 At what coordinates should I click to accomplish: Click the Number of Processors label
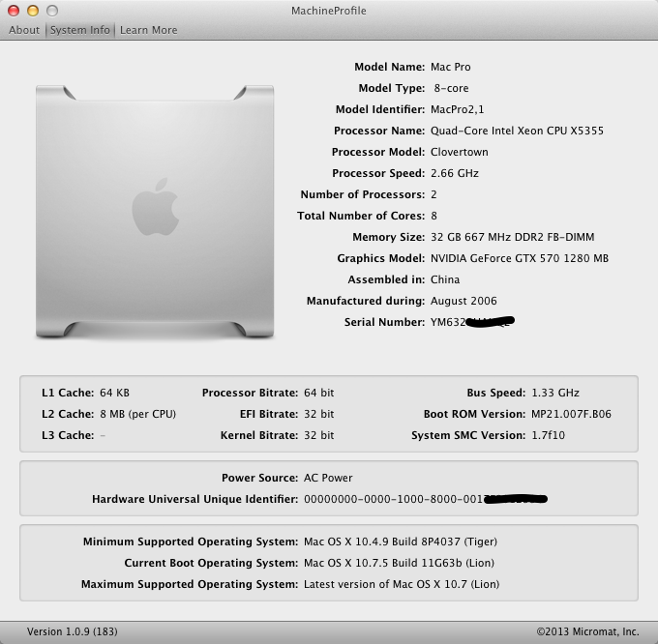point(363,194)
